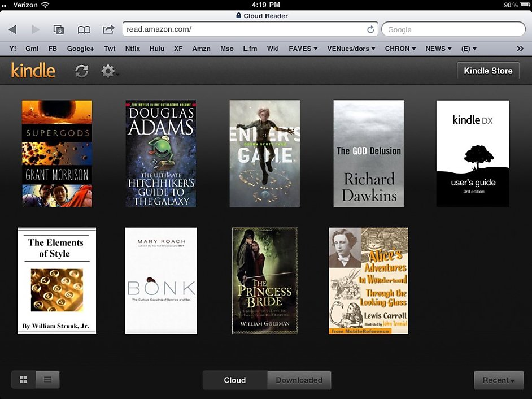The height and width of the screenshot is (399, 532).
Task: Click the Kindle sync refresh icon
Action: pos(81,71)
